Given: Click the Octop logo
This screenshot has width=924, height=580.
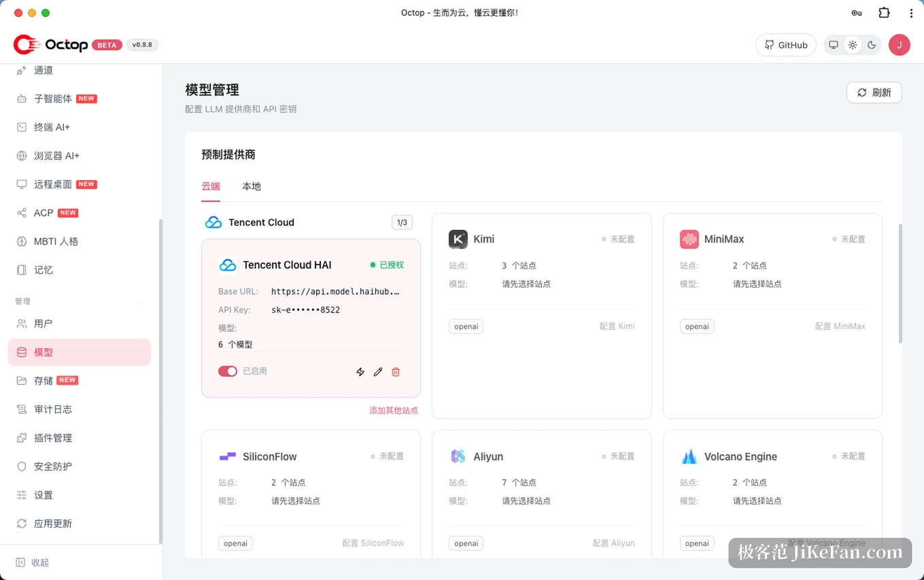Looking at the screenshot, I should (x=51, y=45).
